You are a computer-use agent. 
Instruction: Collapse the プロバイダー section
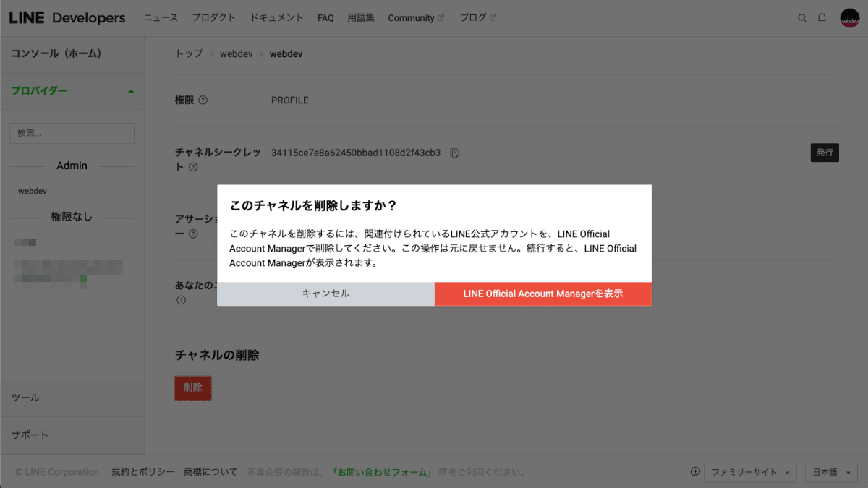(72, 91)
